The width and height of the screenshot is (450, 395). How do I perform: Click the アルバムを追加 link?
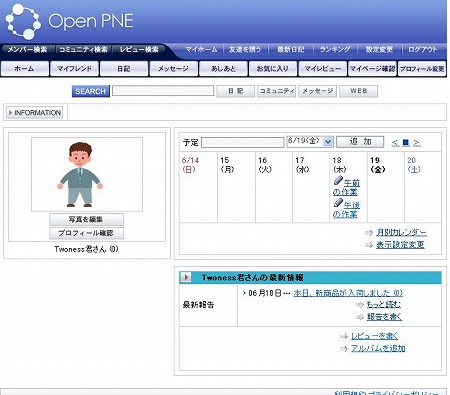pos(378,348)
